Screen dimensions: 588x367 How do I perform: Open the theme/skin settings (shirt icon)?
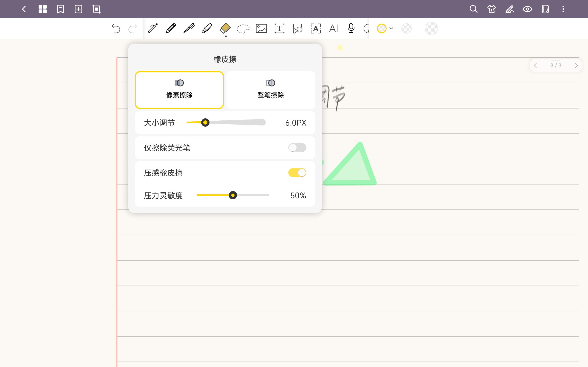(491, 9)
